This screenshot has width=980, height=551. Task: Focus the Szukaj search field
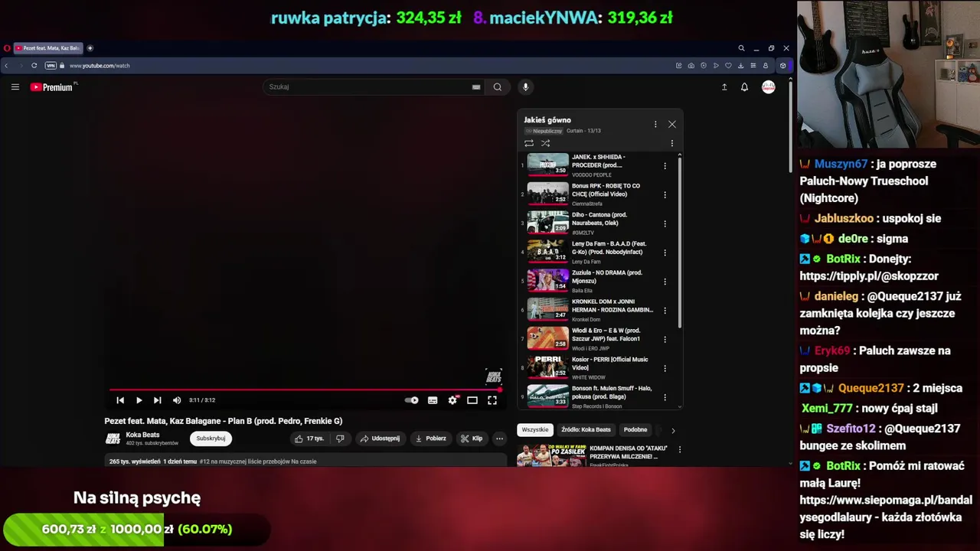(x=367, y=87)
